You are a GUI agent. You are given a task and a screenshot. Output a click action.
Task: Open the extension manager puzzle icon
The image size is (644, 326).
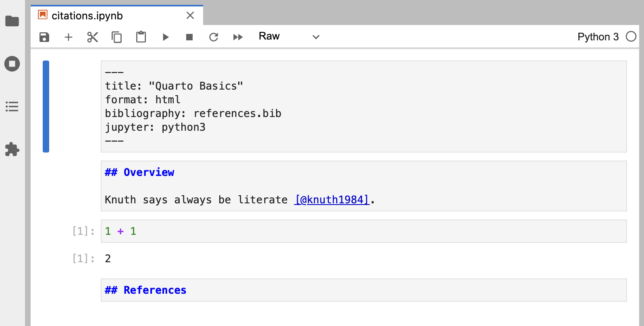coord(12,149)
